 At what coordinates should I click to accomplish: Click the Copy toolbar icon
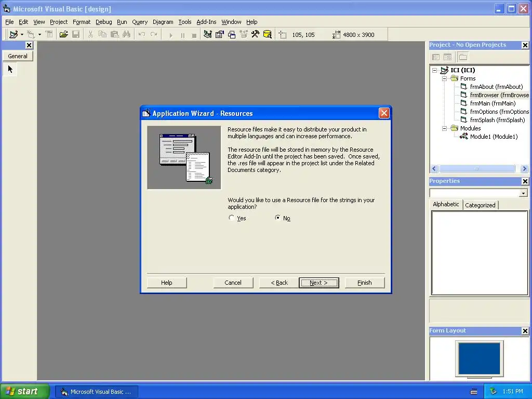tap(102, 34)
